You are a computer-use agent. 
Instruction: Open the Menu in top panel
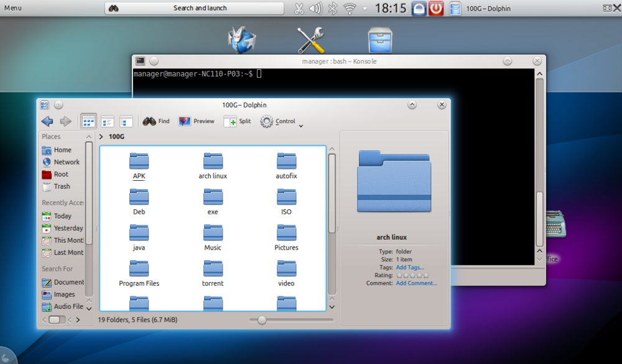(12, 8)
